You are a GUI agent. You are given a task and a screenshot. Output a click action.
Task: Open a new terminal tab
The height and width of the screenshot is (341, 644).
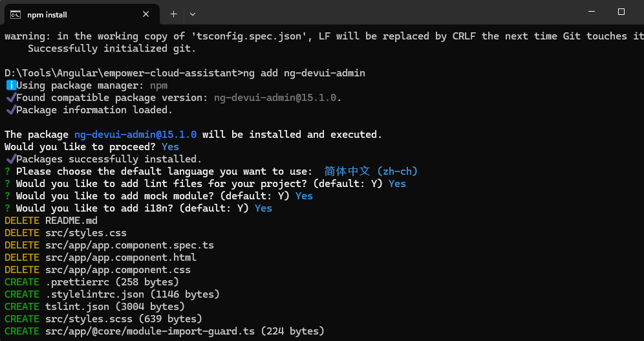coord(173,14)
